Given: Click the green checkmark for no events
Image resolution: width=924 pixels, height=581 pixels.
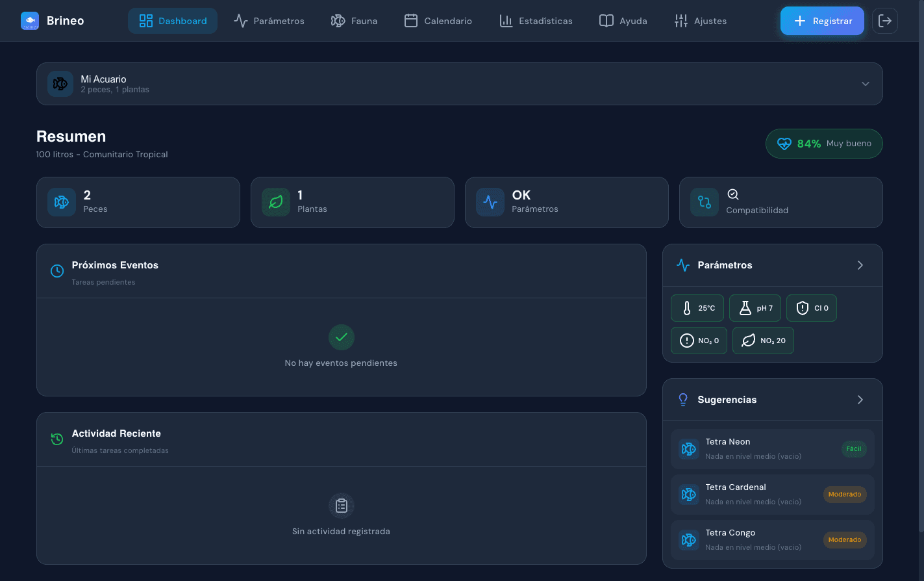Looking at the screenshot, I should 342,337.
